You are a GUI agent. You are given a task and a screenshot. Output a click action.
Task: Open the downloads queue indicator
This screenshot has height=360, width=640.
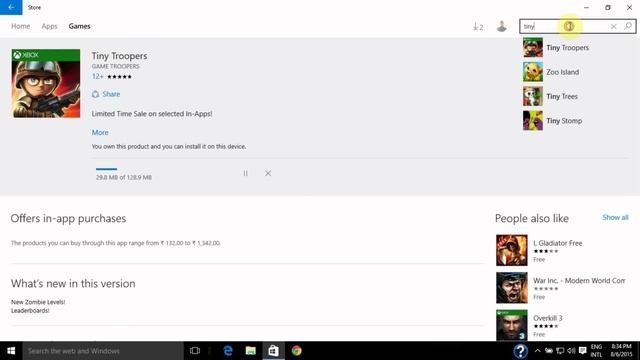[x=478, y=27]
